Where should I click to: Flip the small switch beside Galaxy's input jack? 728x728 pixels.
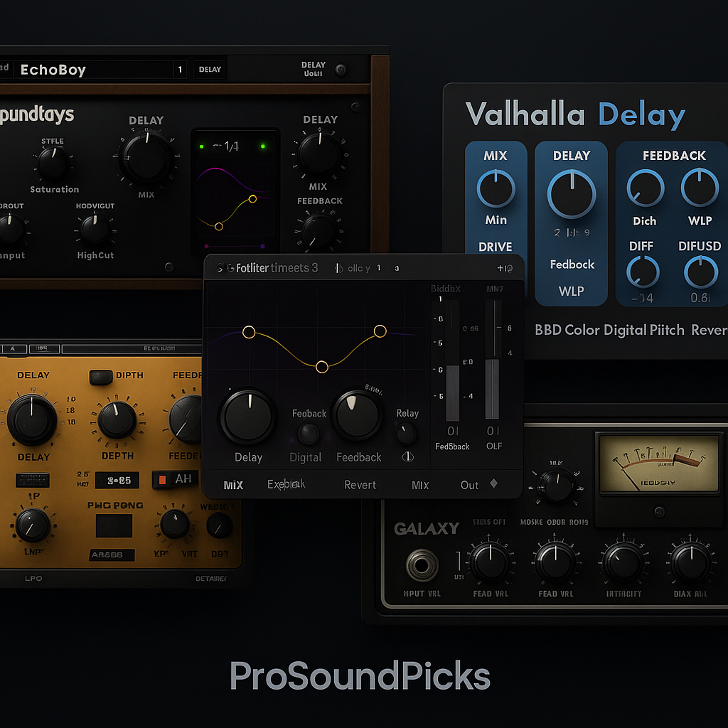click(x=459, y=561)
